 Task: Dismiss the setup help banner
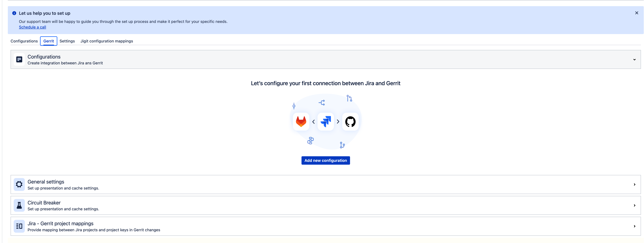click(636, 13)
